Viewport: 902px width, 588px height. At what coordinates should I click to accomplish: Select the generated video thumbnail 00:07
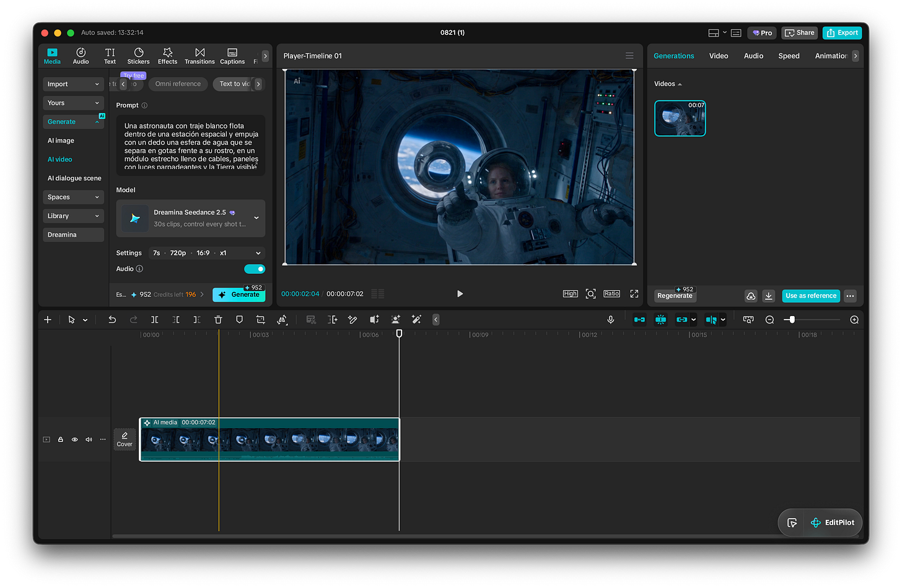tap(680, 118)
